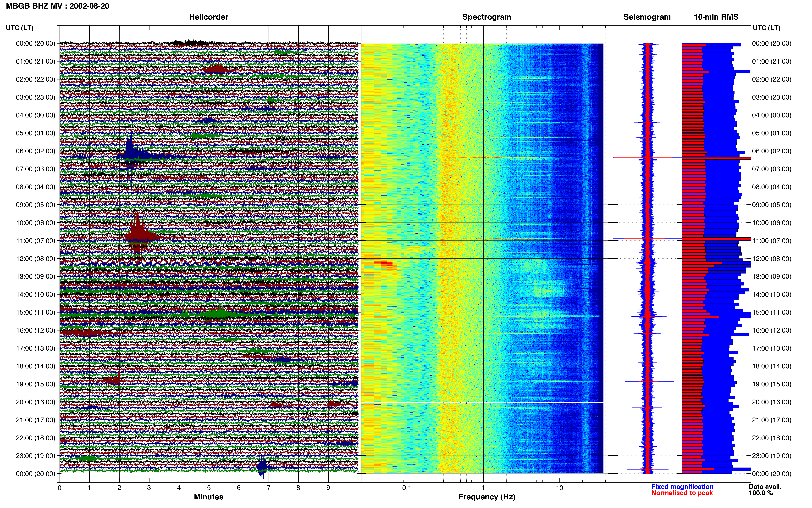Click the '1' frequency tick label
This screenshot has width=812, height=508.
pos(483,488)
